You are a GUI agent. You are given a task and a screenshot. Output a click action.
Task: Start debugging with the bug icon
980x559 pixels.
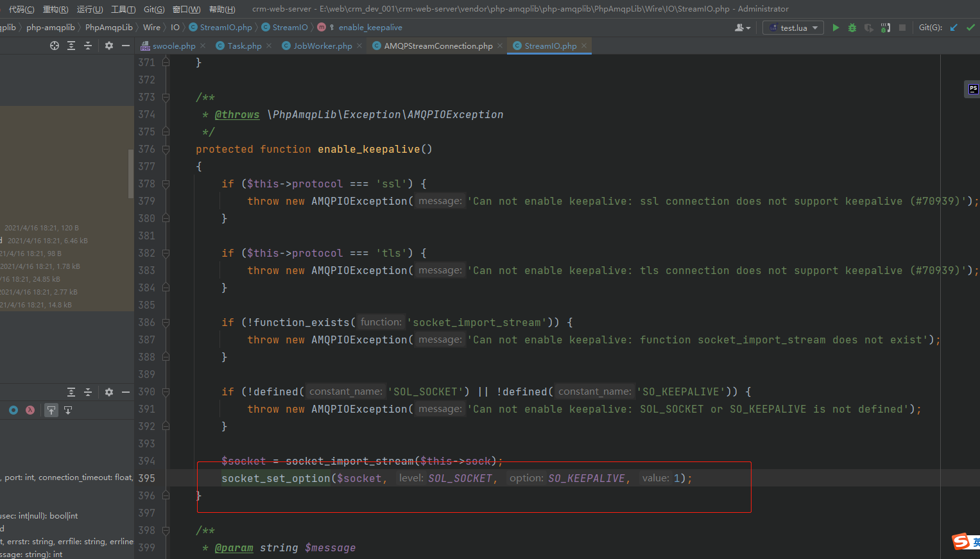852,28
